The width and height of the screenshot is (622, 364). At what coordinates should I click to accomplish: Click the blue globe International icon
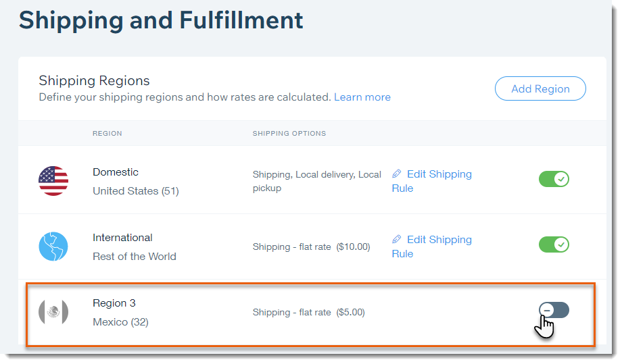tap(53, 246)
